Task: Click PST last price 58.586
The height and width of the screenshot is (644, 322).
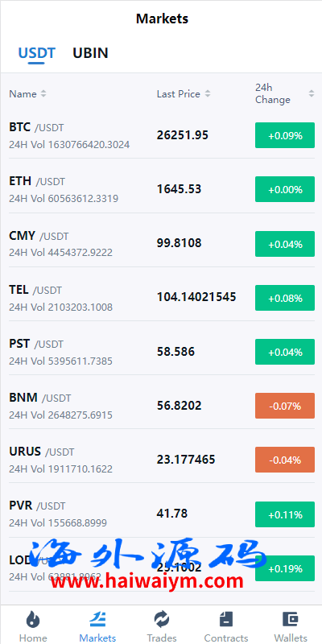Action: coord(175,352)
